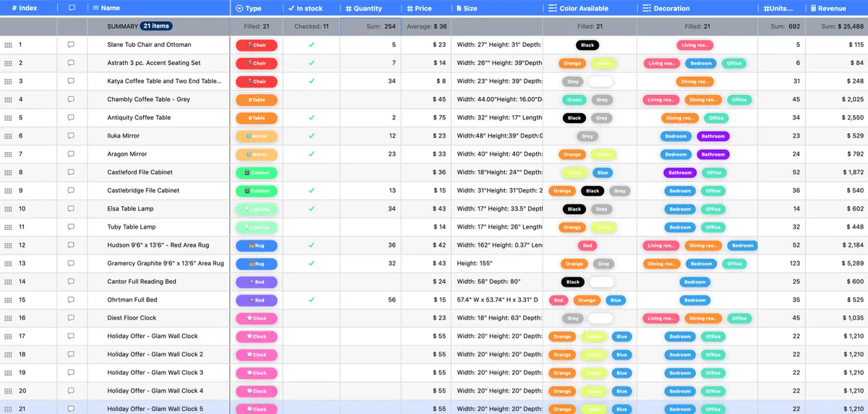Image resolution: width=868 pixels, height=414 pixels.
Task: Click the drag handle of row 20
Action: tap(8, 391)
